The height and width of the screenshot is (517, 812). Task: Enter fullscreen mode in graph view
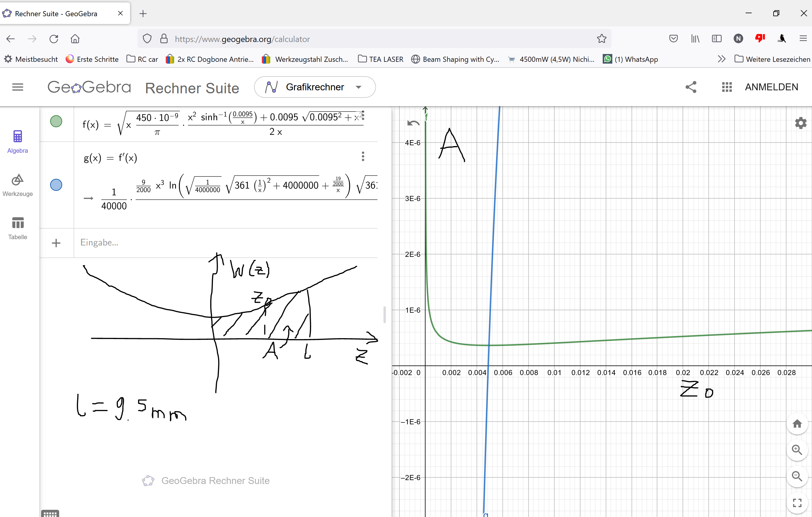click(x=797, y=503)
